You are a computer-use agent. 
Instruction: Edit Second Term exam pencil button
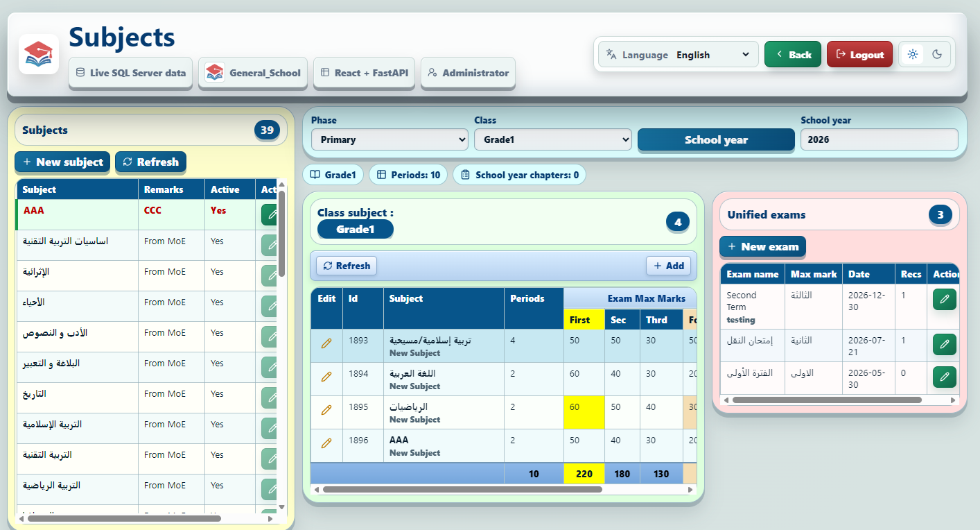click(x=945, y=300)
